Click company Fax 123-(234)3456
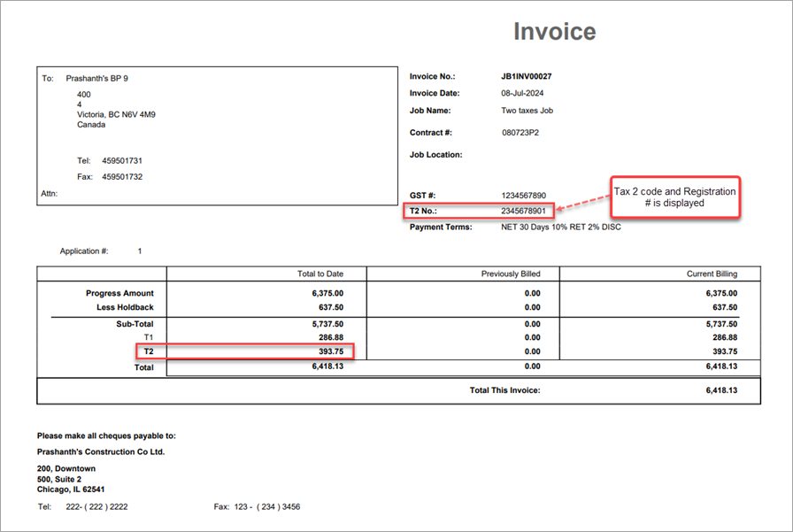793x532 pixels. (267, 506)
